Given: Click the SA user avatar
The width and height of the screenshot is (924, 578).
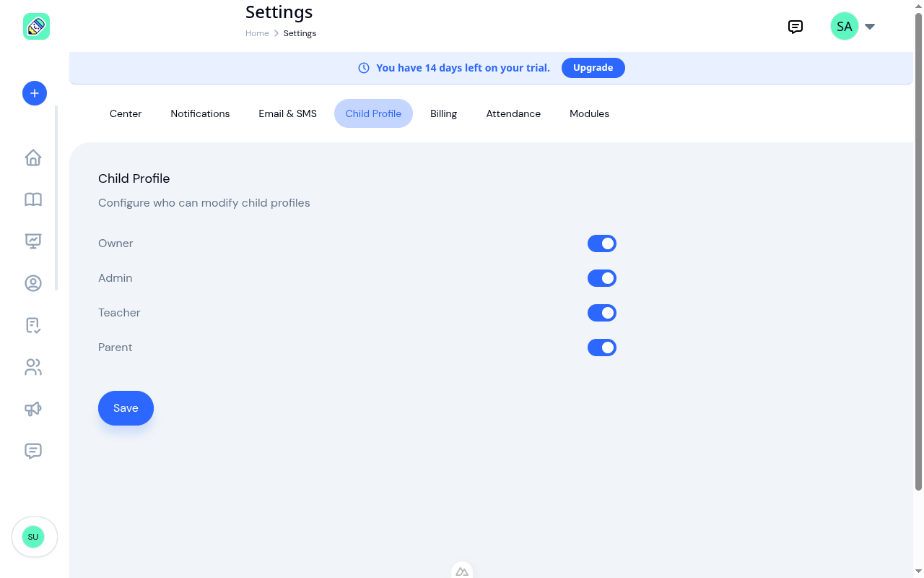Looking at the screenshot, I should click(845, 27).
